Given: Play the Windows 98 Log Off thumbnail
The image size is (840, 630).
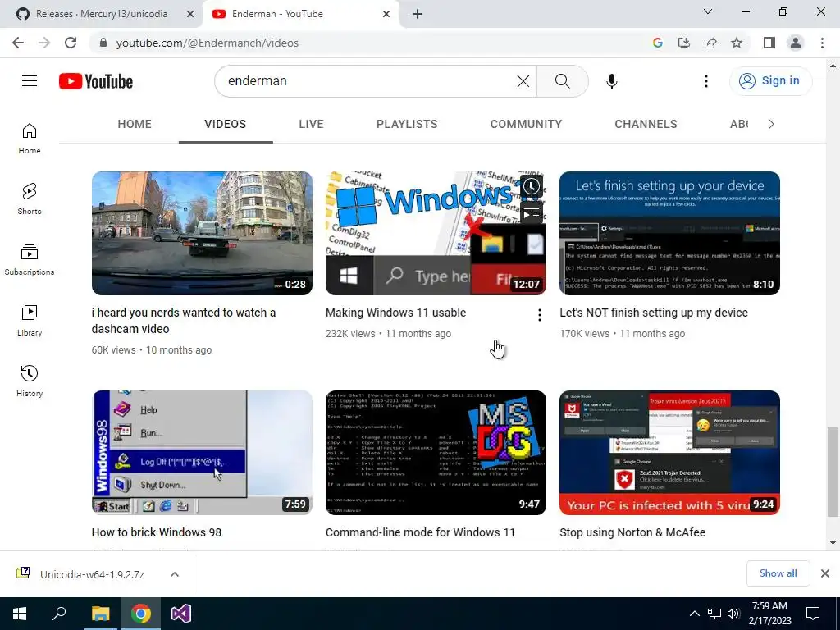Looking at the screenshot, I should click(x=202, y=453).
